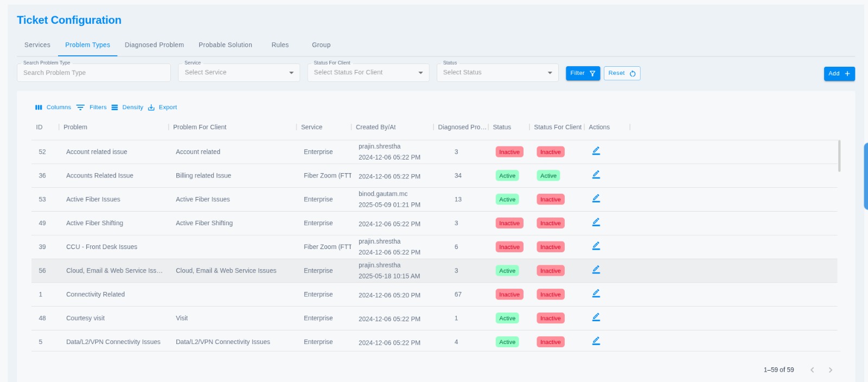Click '2025-05-18 10:15 AM' date cell
This screenshot has width=868, height=382.
pos(390,276)
